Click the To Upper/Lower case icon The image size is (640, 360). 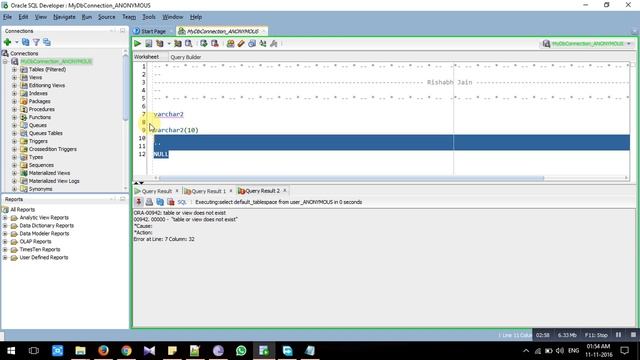pyautogui.click(x=263, y=43)
